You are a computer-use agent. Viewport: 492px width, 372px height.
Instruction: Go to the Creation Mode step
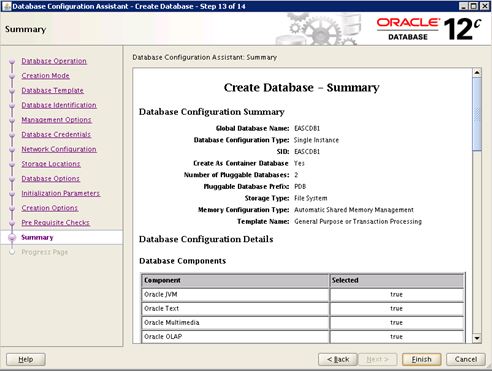[46, 76]
